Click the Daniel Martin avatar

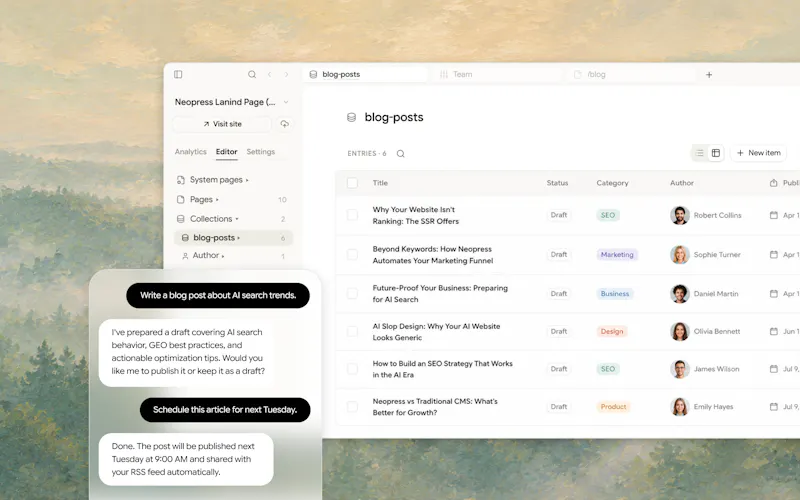click(x=680, y=294)
